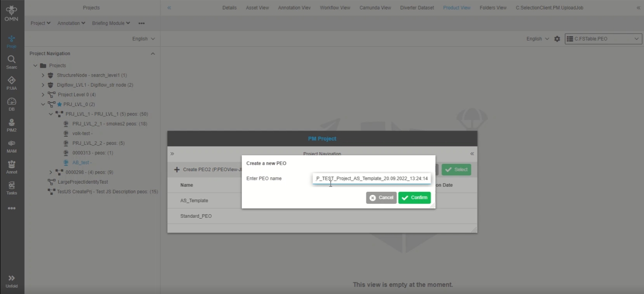Confirm the new PEO creation
The image size is (644, 294).
415,198
